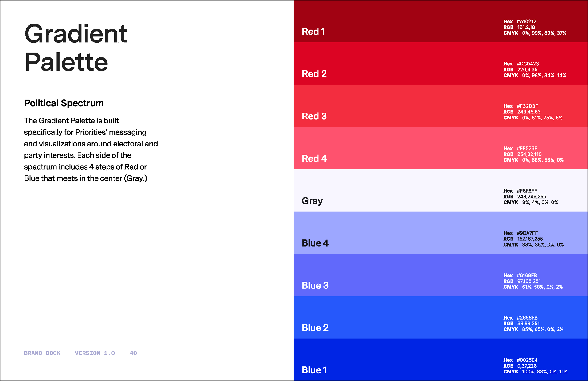Select hex value #0025E4
Image resolution: width=588 pixels, height=381 pixels.
(527, 360)
